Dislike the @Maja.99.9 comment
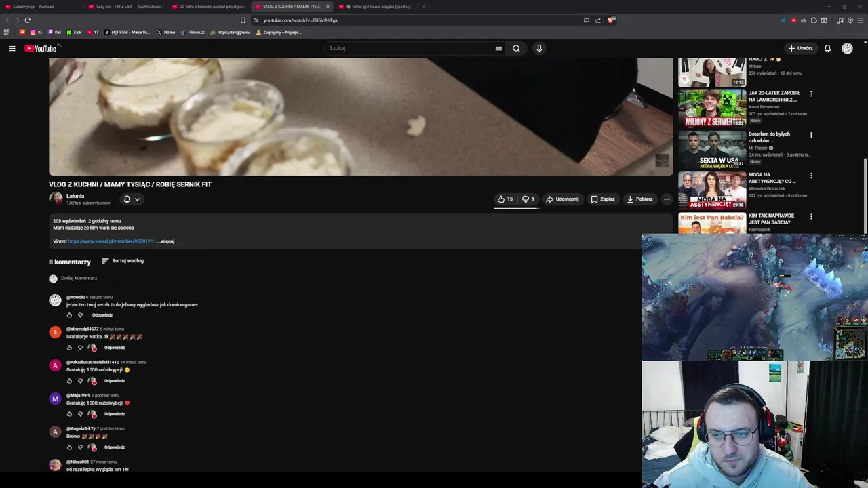Viewport: 868px width, 488px height. 80,414
